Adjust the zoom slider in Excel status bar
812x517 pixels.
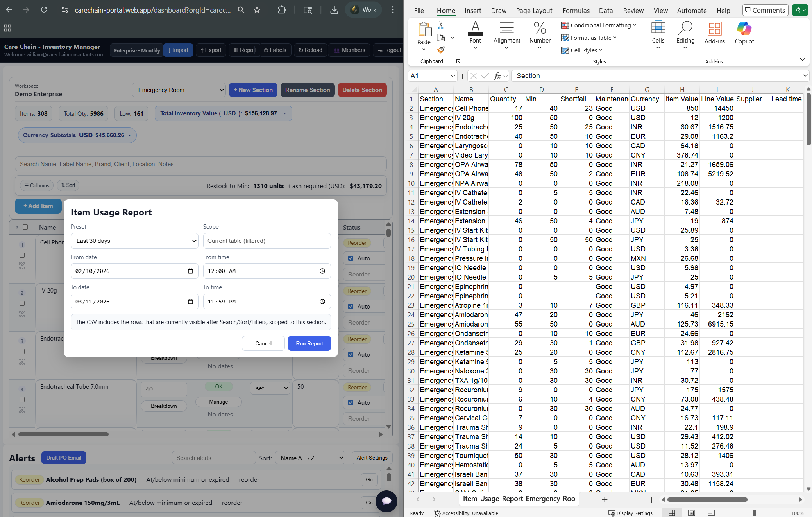(754, 513)
